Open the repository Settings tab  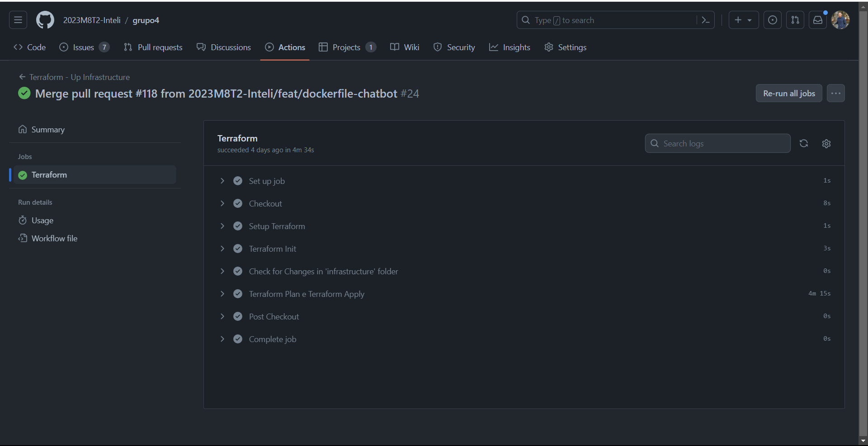(x=566, y=47)
